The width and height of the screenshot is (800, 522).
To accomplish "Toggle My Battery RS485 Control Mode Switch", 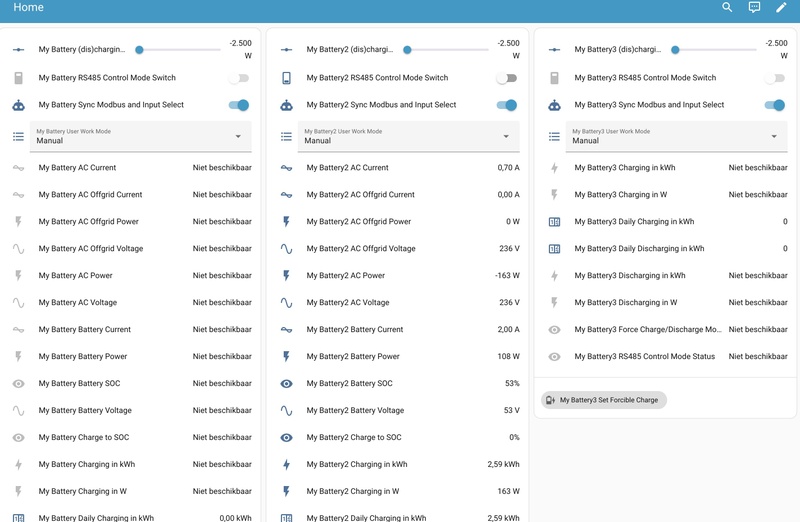I will [238, 78].
